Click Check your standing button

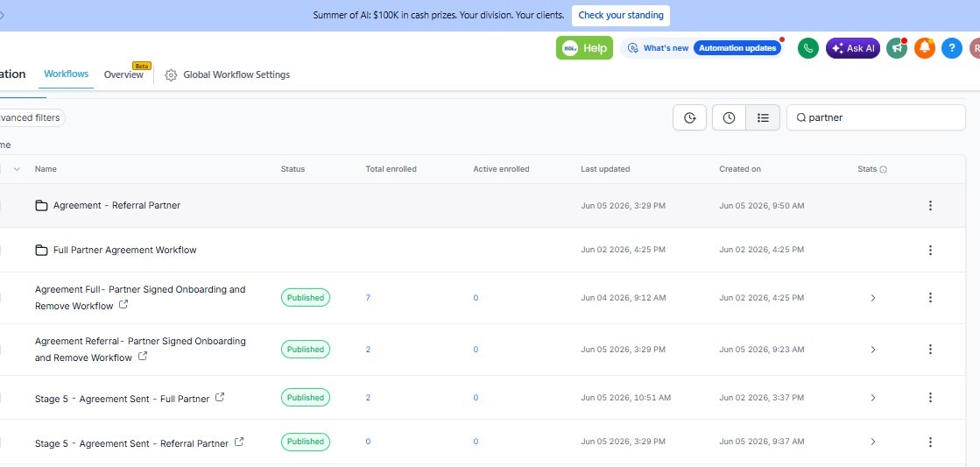tap(621, 15)
